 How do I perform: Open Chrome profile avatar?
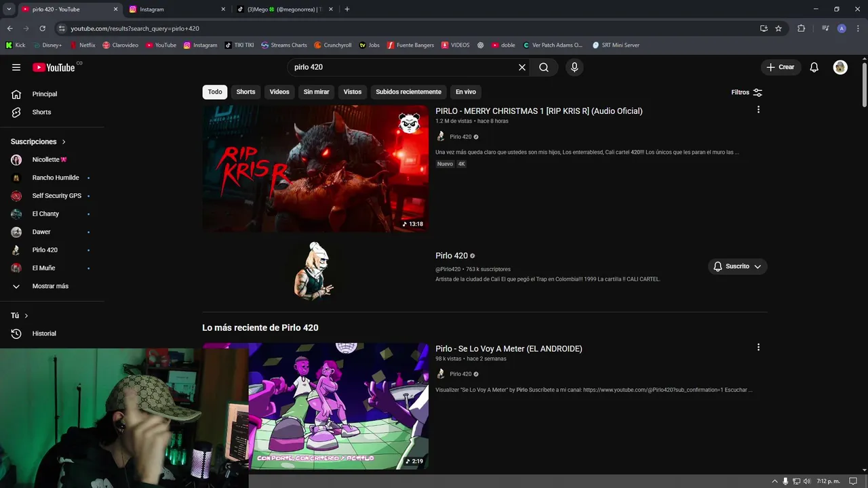tap(842, 28)
